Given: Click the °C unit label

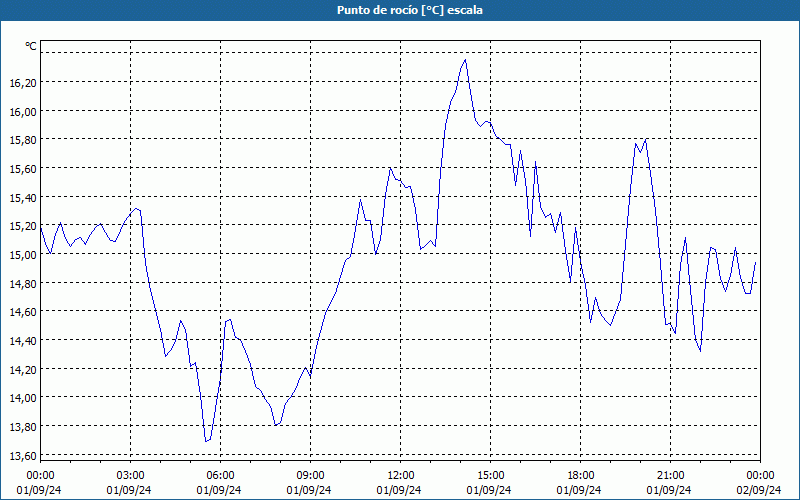Looking at the screenshot, I should click(x=31, y=46).
